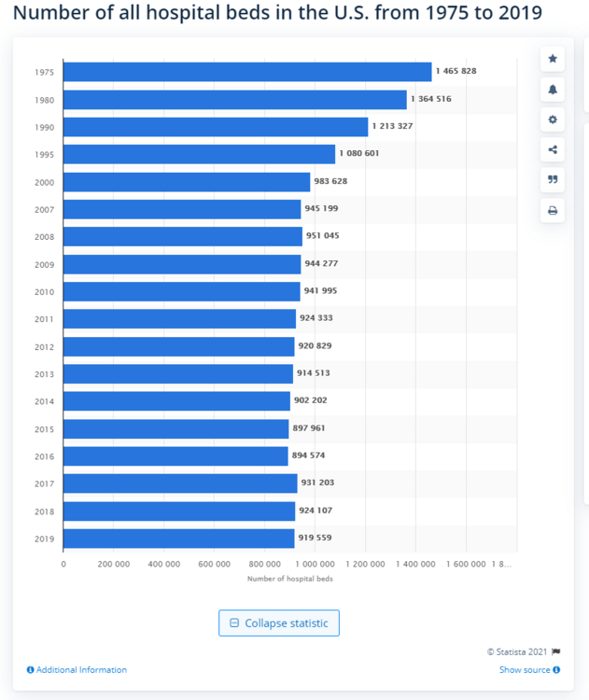Click the 2008 bar showing 951 045
This screenshot has width=589, height=700.
click(183, 237)
